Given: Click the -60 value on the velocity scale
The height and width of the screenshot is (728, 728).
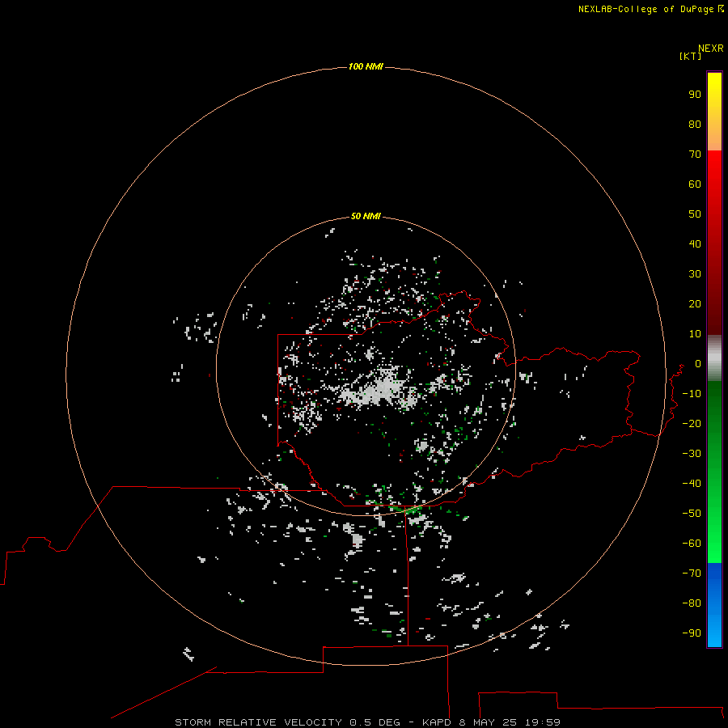Looking at the screenshot, I should click(x=692, y=544).
